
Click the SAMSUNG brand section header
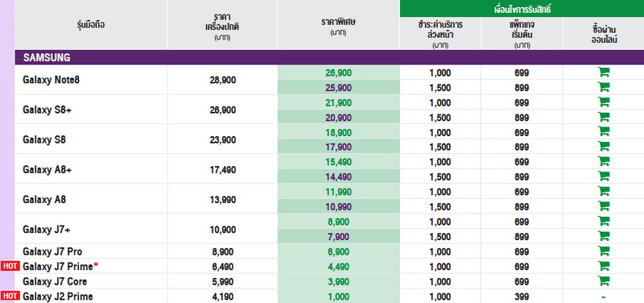(x=329, y=57)
